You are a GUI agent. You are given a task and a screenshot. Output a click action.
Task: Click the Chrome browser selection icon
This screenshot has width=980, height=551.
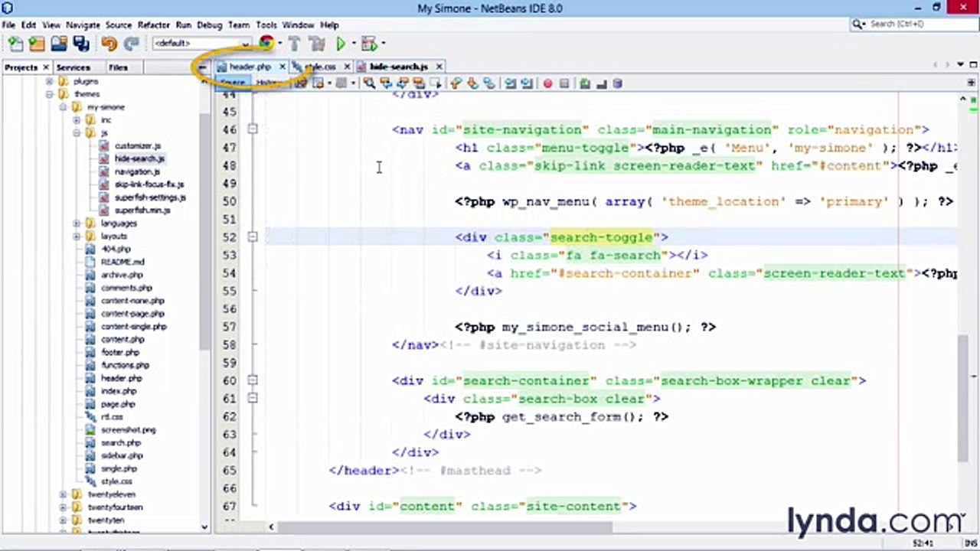(266, 44)
